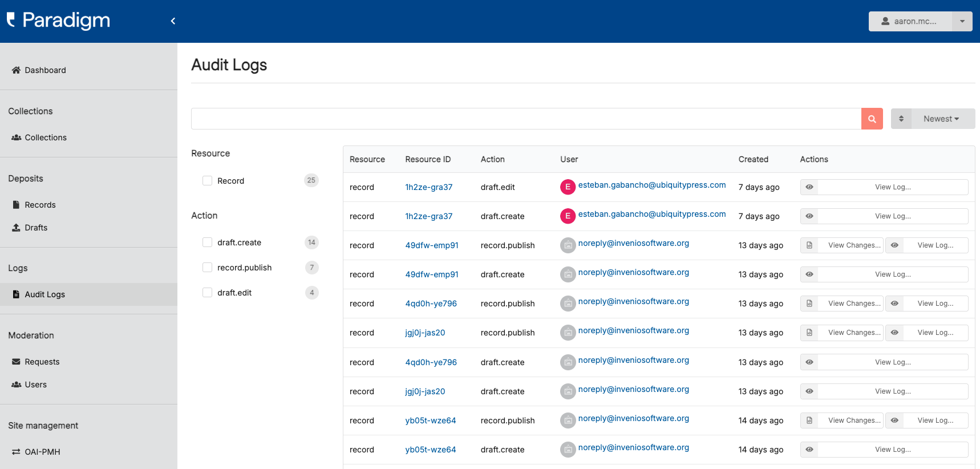Open the jgj0j-jas20 link in the record.publish row
This screenshot has height=469, width=980.
click(x=425, y=333)
